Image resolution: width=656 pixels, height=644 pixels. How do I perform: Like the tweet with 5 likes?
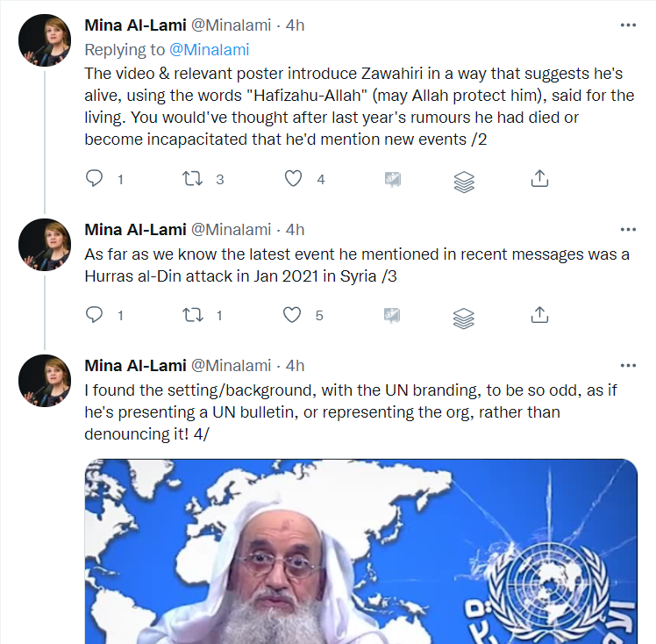pyautogui.click(x=294, y=314)
